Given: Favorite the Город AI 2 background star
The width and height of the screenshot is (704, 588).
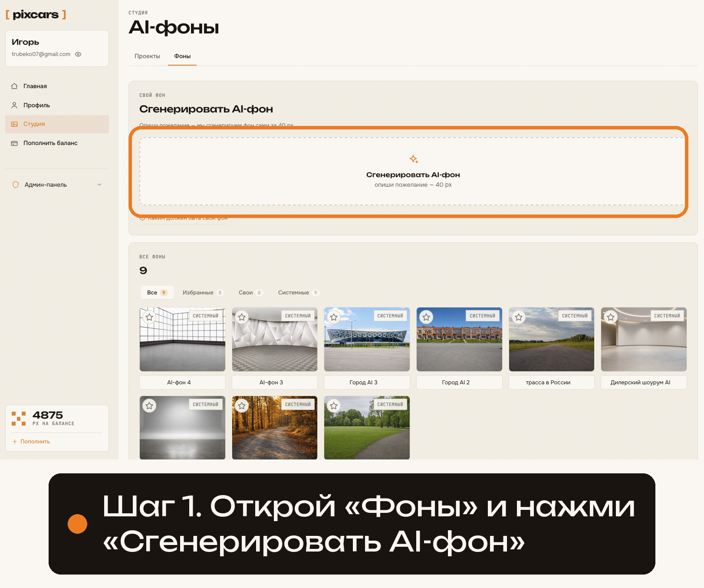Looking at the screenshot, I should (426, 317).
